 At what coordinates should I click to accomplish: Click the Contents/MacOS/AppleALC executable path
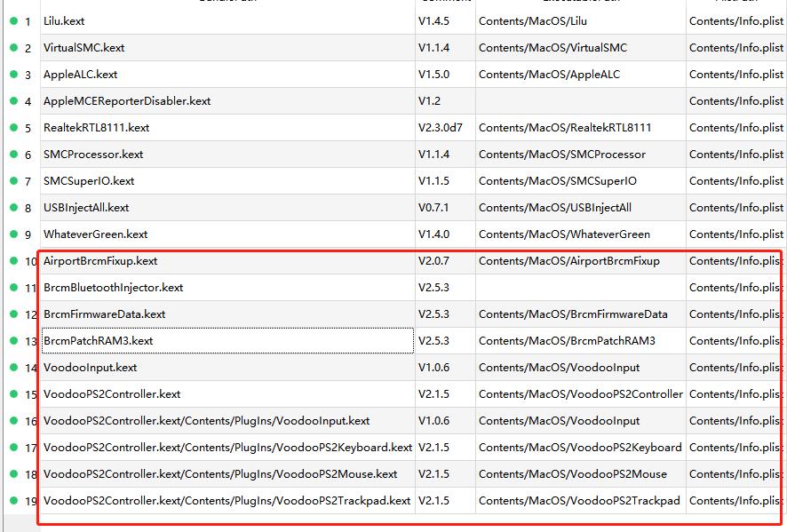[x=581, y=75]
